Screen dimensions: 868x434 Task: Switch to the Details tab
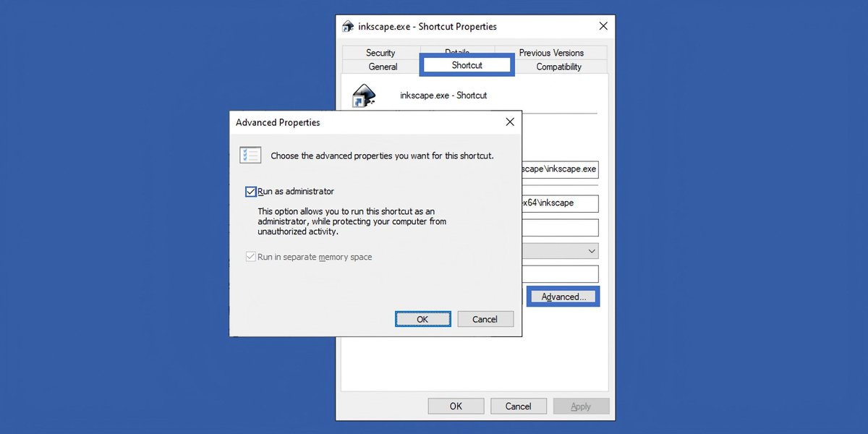pyautogui.click(x=456, y=52)
